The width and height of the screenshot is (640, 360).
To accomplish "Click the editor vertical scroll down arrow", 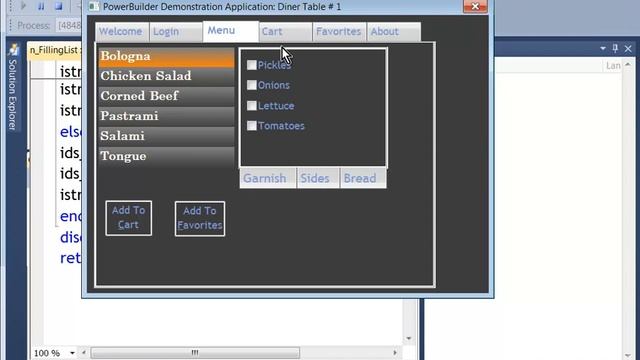I will coord(409,338).
